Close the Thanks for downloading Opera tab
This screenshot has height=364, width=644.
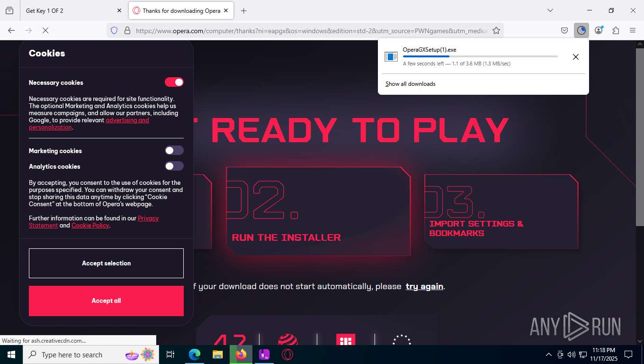coord(226,10)
